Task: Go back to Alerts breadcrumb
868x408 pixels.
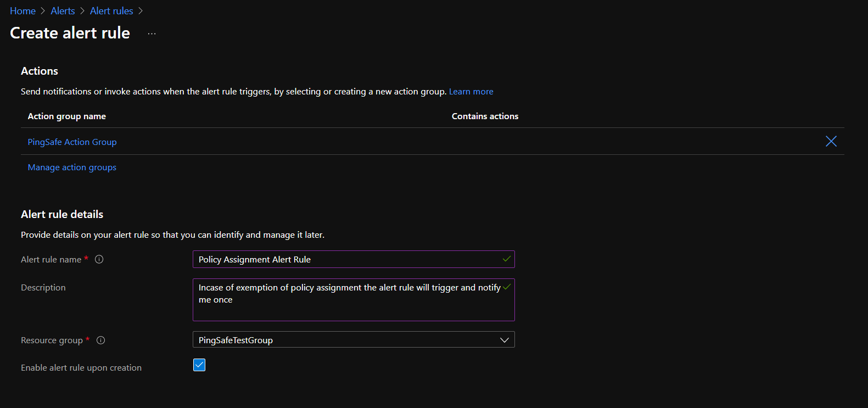Action: click(63, 11)
